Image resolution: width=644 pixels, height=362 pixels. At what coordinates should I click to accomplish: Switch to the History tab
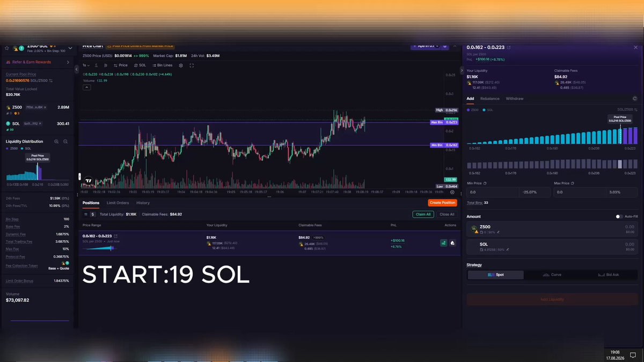pos(143,203)
